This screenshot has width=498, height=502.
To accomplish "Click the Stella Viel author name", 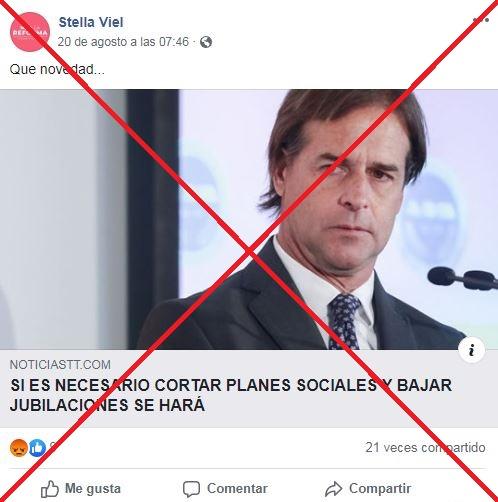I will click(x=91, y=22).
